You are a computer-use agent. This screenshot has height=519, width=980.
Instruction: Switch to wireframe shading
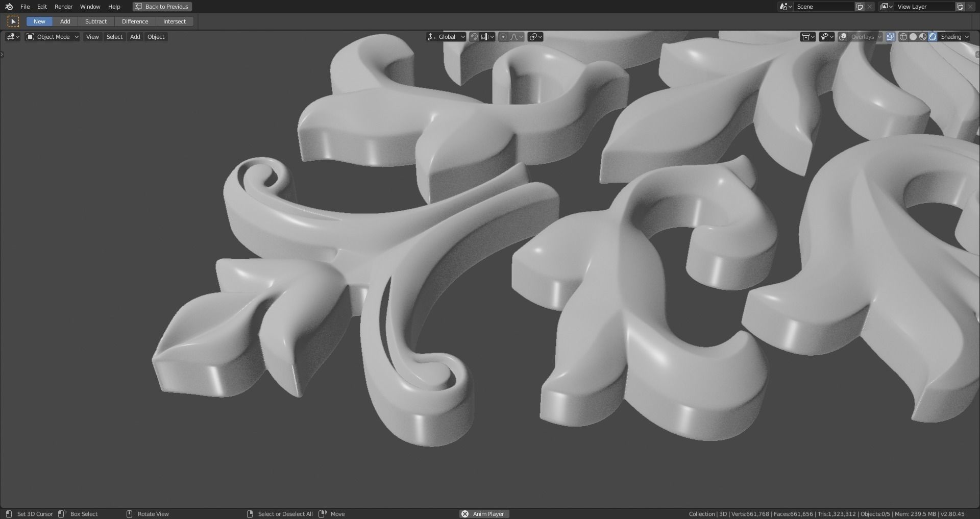click(x=903, y=37)
